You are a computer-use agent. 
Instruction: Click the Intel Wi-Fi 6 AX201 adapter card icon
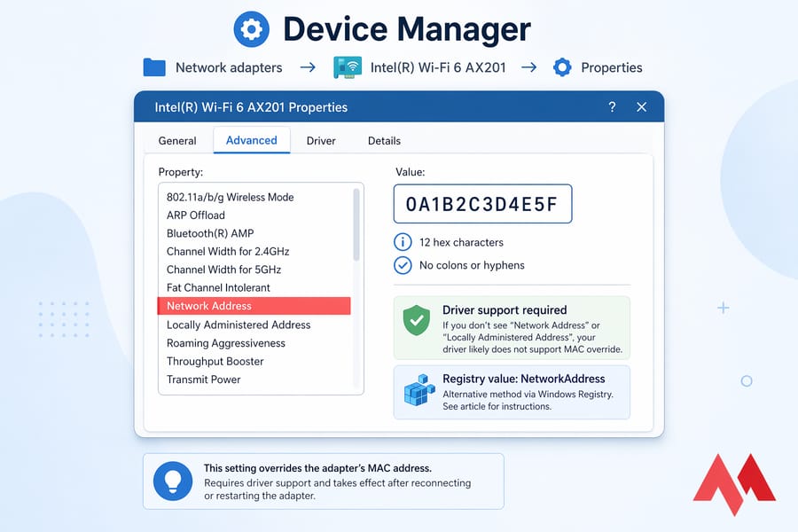pyautogui.click(x=348, y=67)
